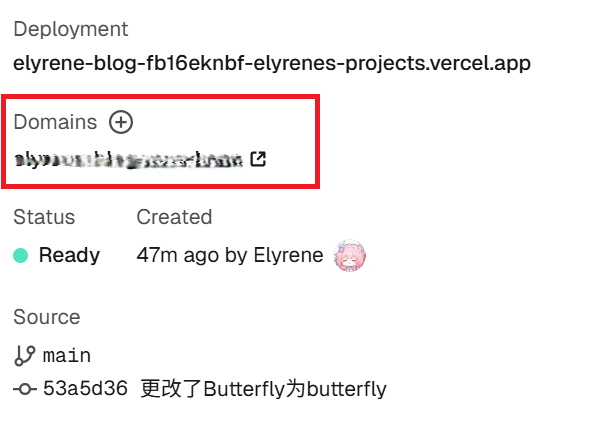Image resolution: width=603 pixels, height=431 pixels.
Task: Open the commit message 更改了Butterfly为butterfly
Action: [x=263, y=389]
